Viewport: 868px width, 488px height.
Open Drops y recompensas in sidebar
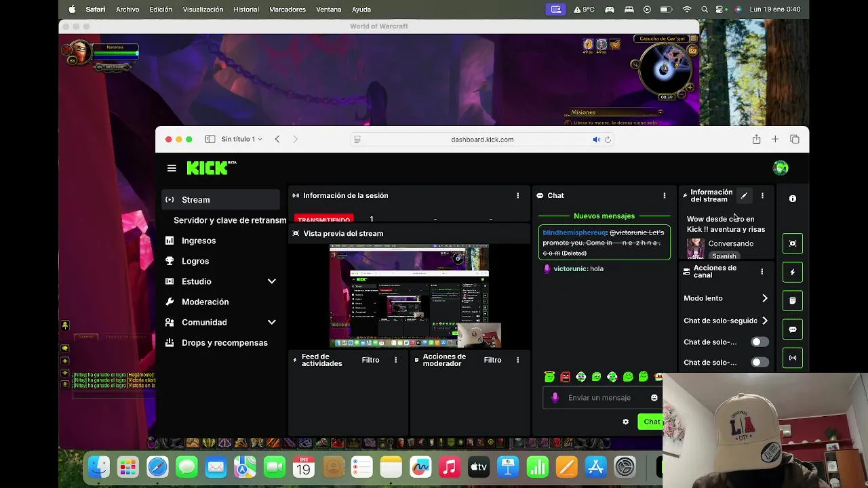(220, 342)
